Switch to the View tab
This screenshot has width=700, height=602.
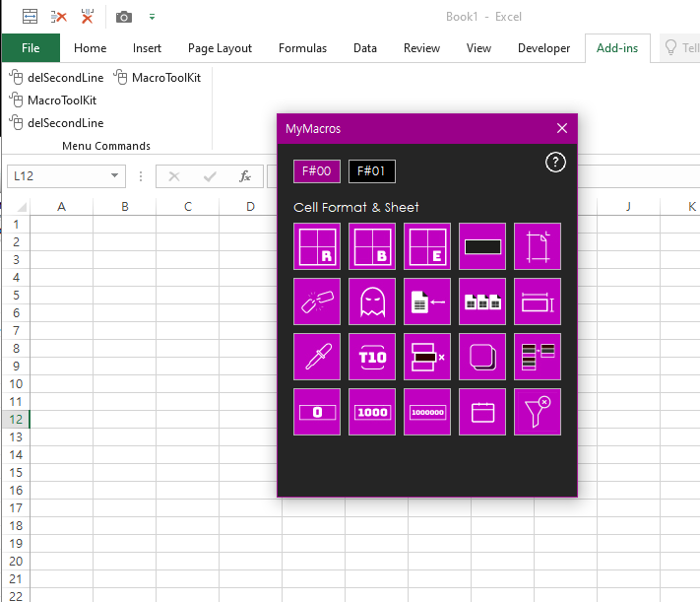[478, 48]
